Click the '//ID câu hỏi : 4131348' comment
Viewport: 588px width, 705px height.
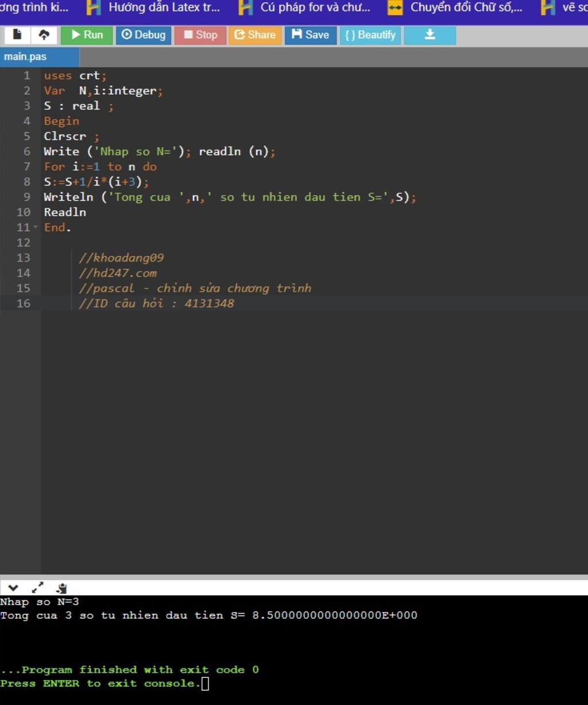coord(156,303)
